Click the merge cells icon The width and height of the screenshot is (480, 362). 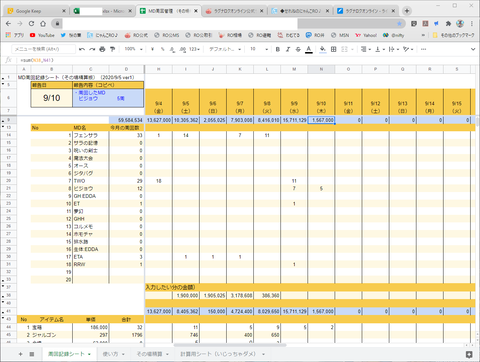[344, 49]
